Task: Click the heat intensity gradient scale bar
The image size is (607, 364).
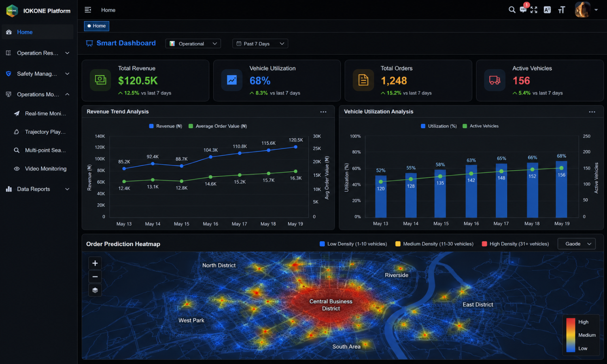Action: tap(571, 335)
